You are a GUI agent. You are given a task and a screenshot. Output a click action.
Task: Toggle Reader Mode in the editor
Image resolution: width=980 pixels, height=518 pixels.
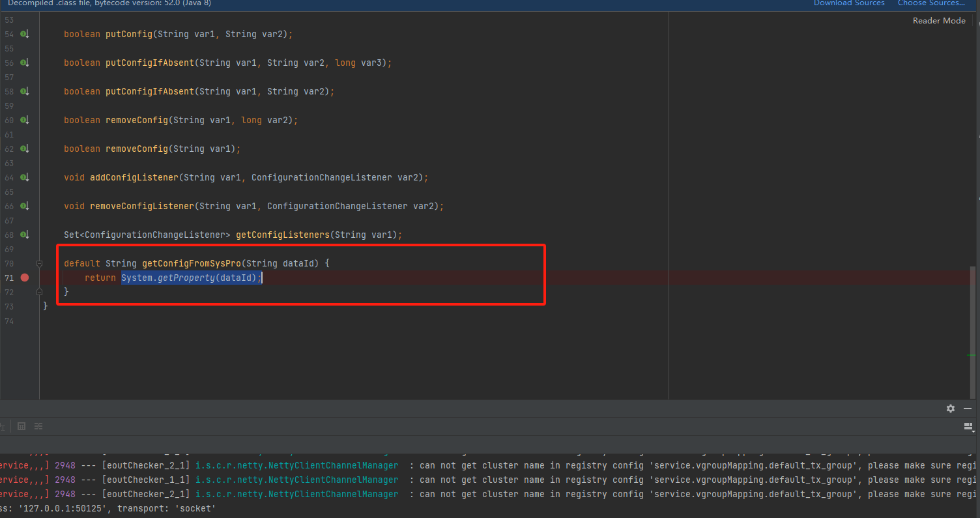pos(939,21)
